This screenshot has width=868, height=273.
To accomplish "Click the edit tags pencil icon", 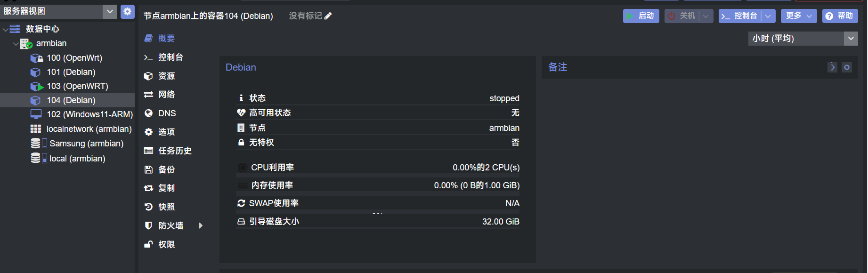I will [x=328, y=16].
